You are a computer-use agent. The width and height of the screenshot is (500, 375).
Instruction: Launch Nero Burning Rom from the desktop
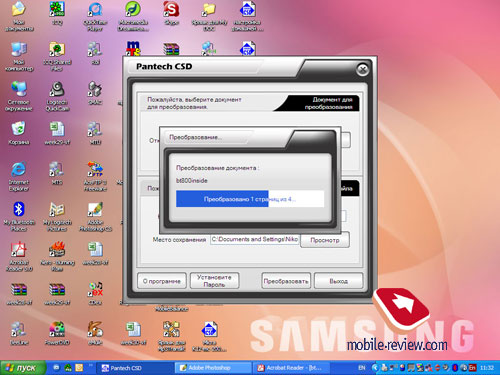tap(57, 256)
